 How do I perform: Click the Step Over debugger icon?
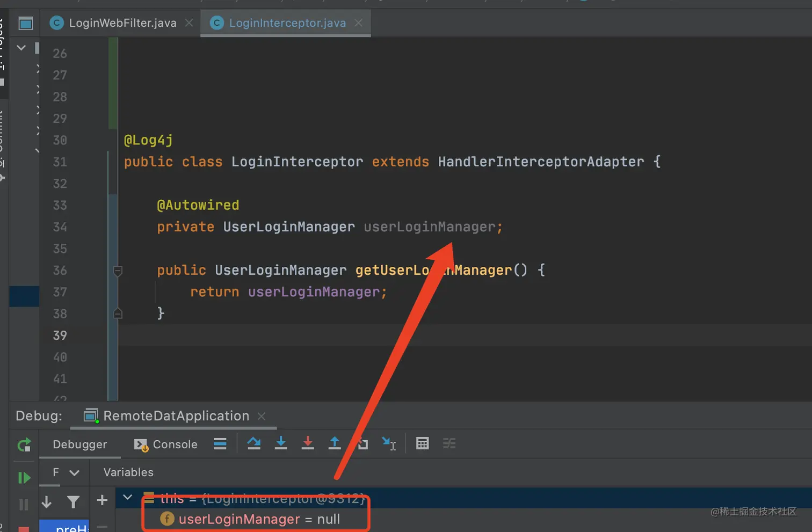pyautogui.click(x=254, y=443)
